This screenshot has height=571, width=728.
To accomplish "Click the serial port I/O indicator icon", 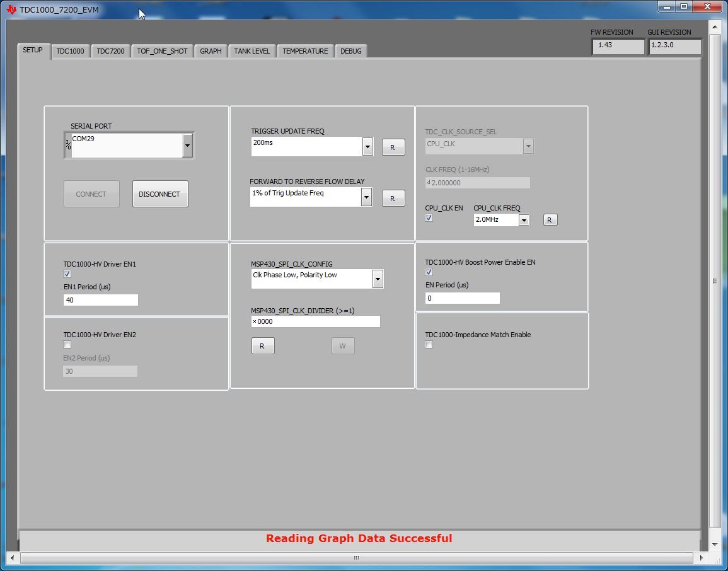I will (x=68, y=146).
